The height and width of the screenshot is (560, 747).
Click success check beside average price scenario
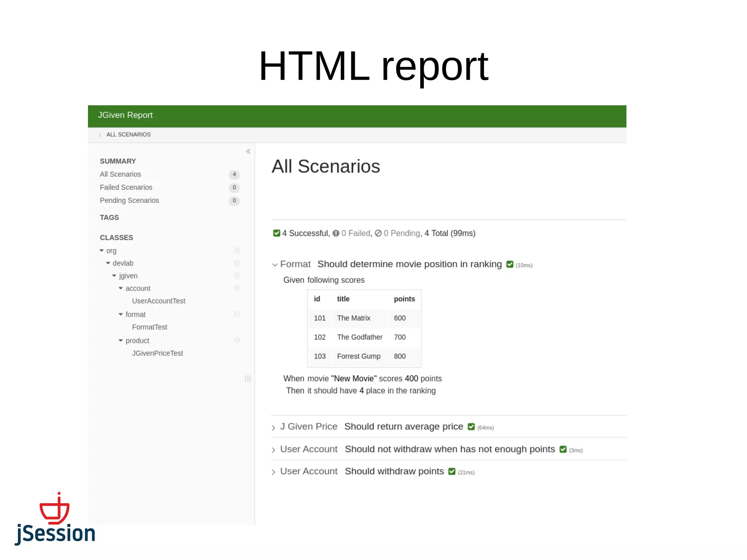471,427
